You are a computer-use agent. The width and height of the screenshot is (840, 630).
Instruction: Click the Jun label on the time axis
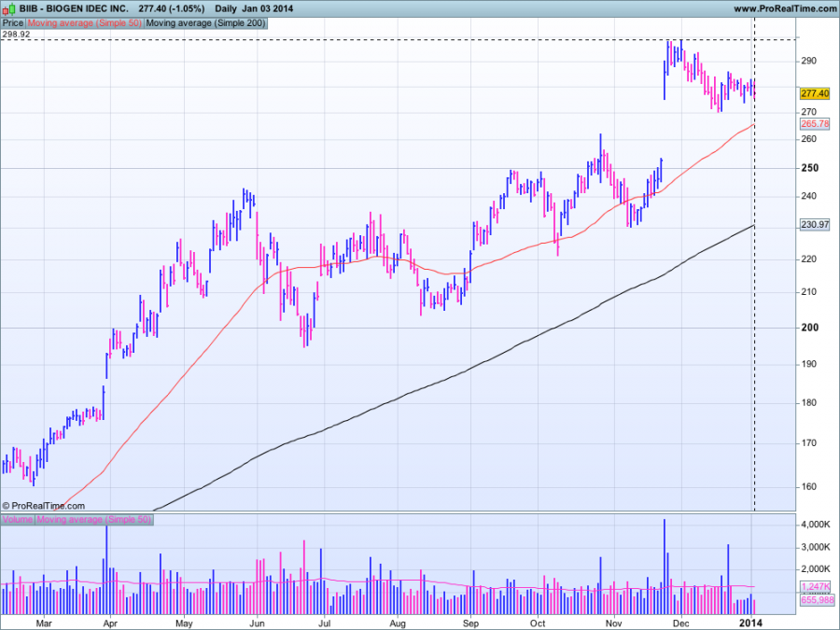point(258,623)
